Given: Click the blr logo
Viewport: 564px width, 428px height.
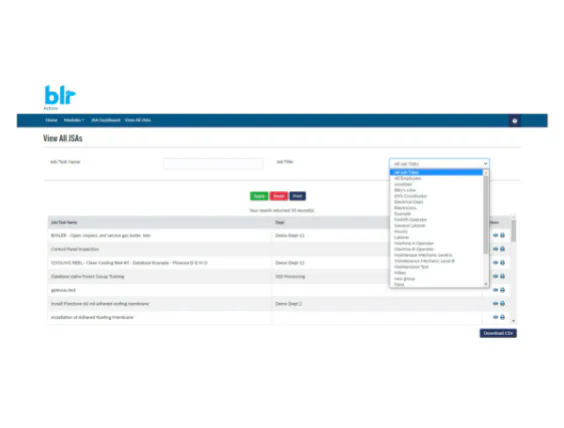Looking at the screenshot, I should coord(60,95).
